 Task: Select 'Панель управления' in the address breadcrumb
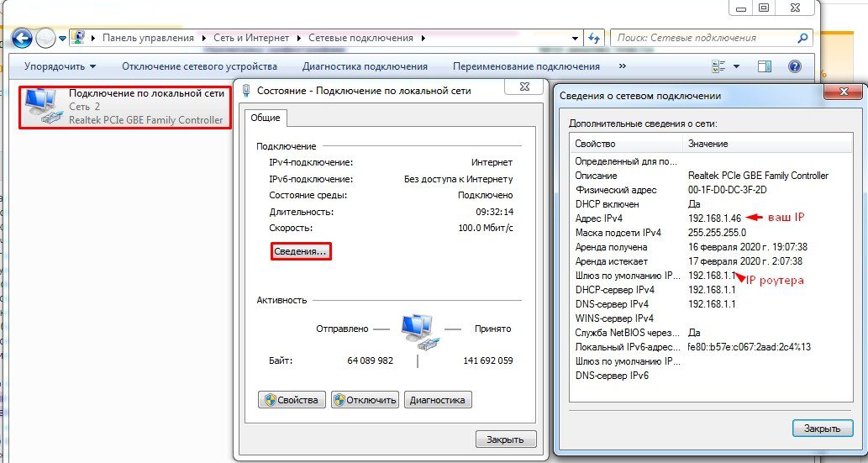point(148,38)
